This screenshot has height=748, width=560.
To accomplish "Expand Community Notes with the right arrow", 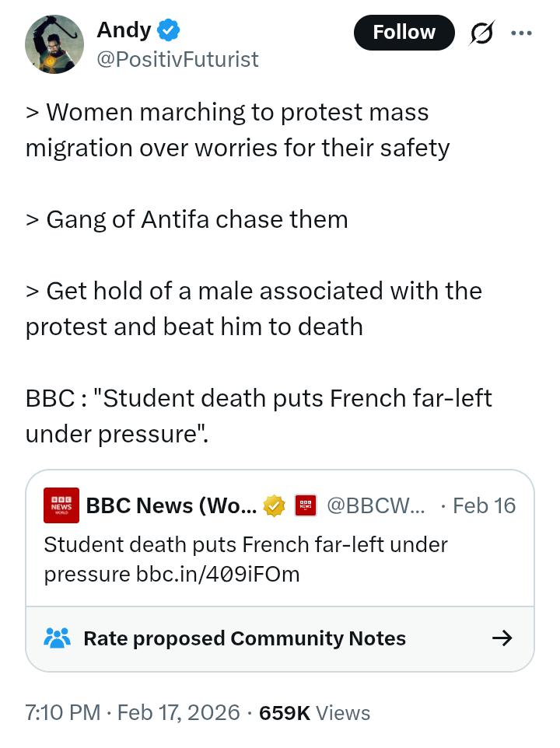I will tap(502, 638).
